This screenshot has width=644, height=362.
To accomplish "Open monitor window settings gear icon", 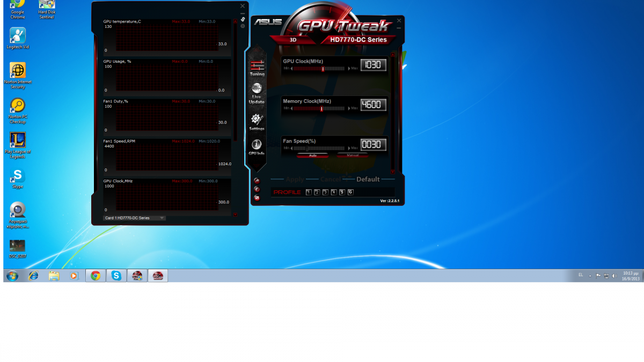I will click(x=243, y=26).
